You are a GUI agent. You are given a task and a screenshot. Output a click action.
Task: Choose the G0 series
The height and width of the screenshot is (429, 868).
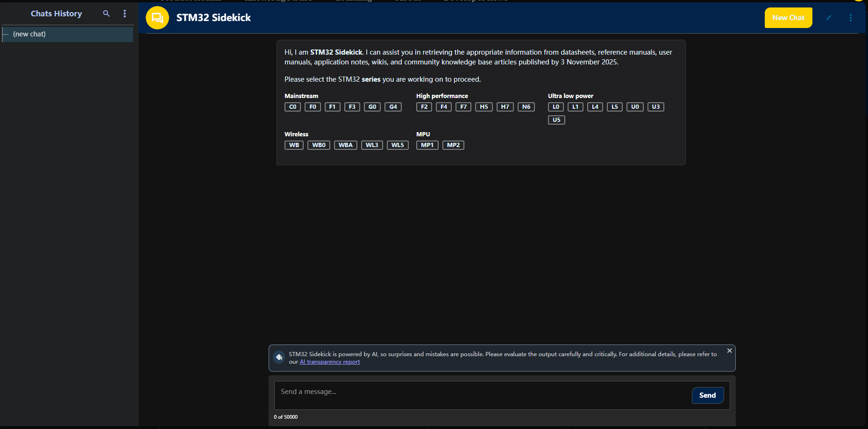click(372, 107)
